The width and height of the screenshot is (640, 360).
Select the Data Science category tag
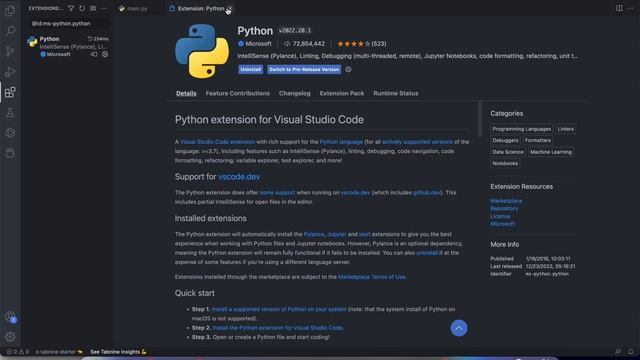508,152
